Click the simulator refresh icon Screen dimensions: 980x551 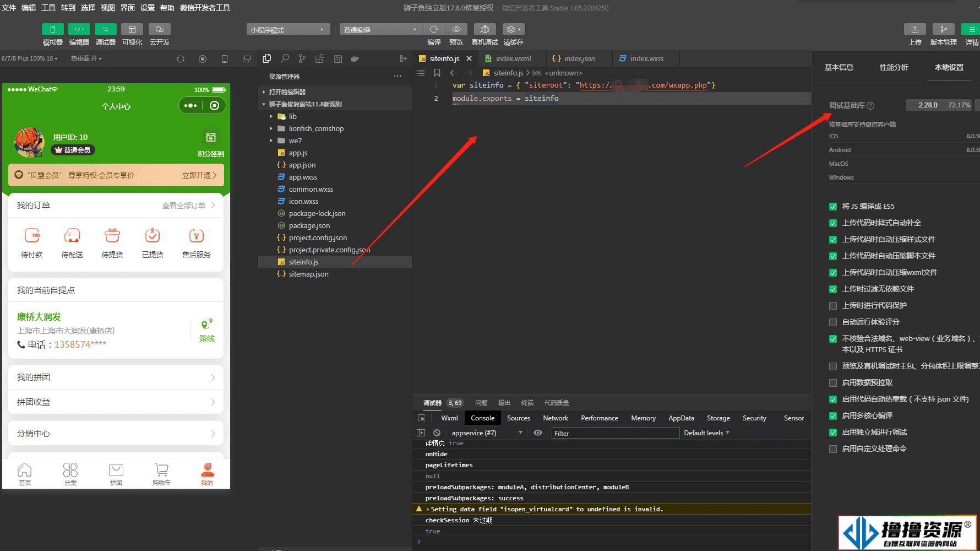[x=181, y=59]
